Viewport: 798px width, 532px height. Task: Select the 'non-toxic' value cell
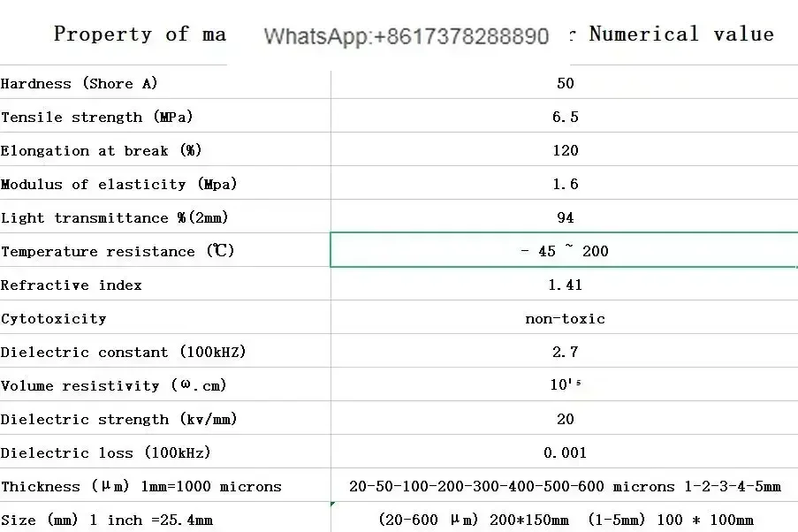[565, 317]
